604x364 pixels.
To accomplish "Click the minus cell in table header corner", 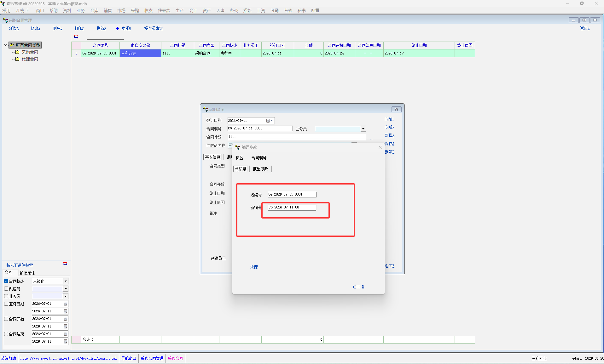I will (x=76, y=45).
